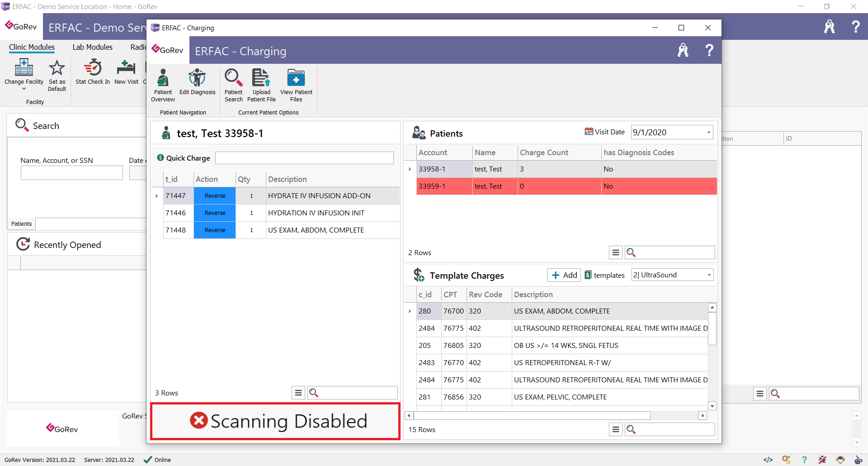Image resolution: width=868 pixels, height=466 pixels.
Task: Click Name, Account, or SSN field
Action: point(71,173)
